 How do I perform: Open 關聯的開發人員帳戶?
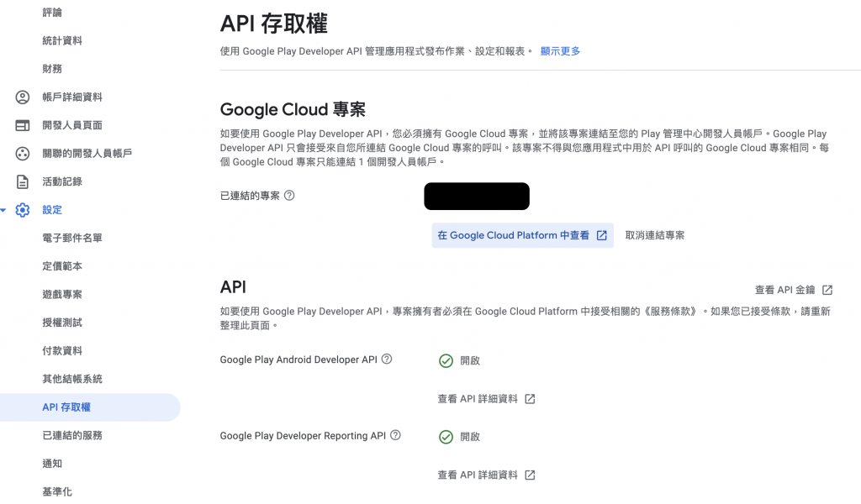pos(87,154)
